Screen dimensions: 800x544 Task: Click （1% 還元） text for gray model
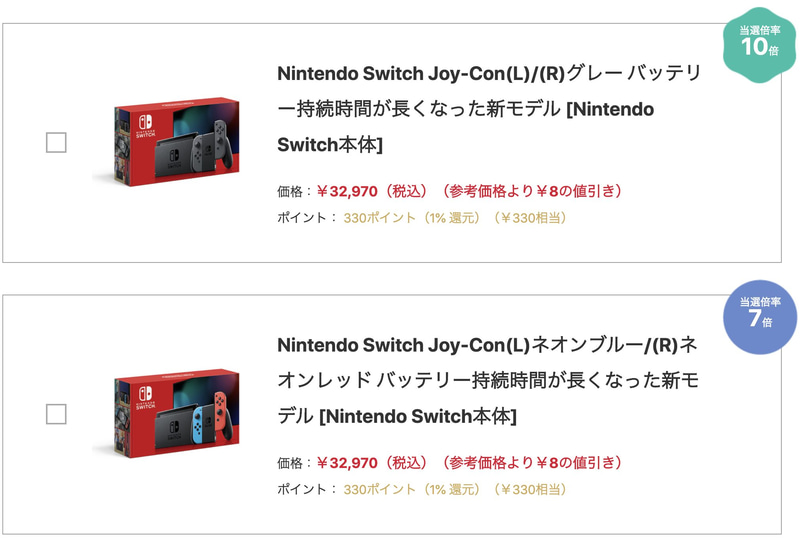(x=452, y=217)
